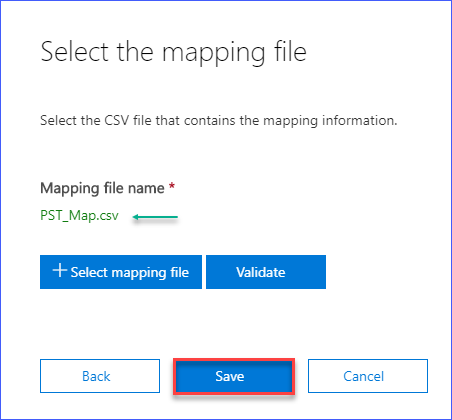Click the Save button outlined in red
The width and height of the screenshot is (452, 420).
point(234,376)
